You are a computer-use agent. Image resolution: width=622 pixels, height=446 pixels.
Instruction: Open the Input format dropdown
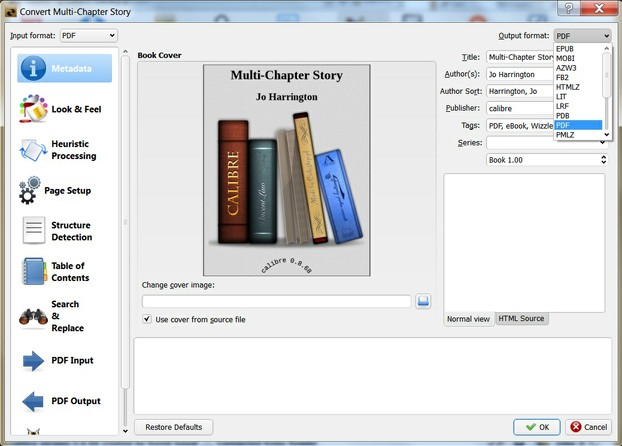pos(88,36)
